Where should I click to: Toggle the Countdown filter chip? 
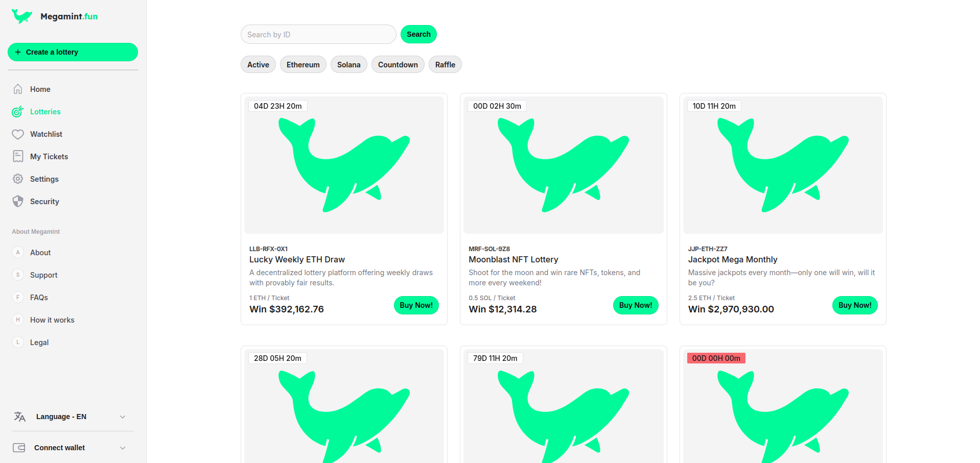(x=398, y=65)
